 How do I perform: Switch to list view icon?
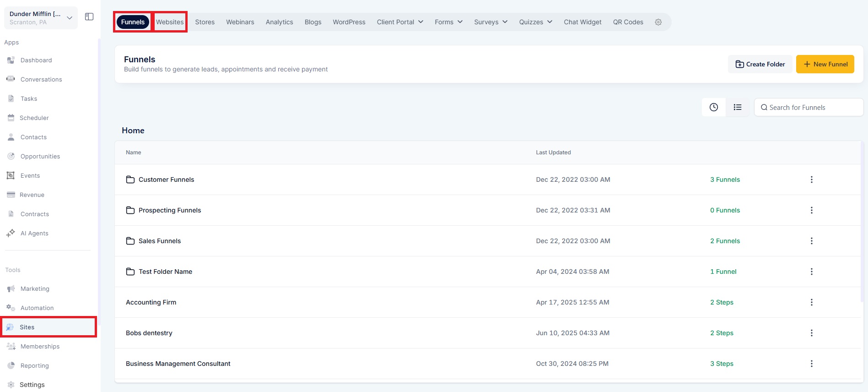[737, 107]
